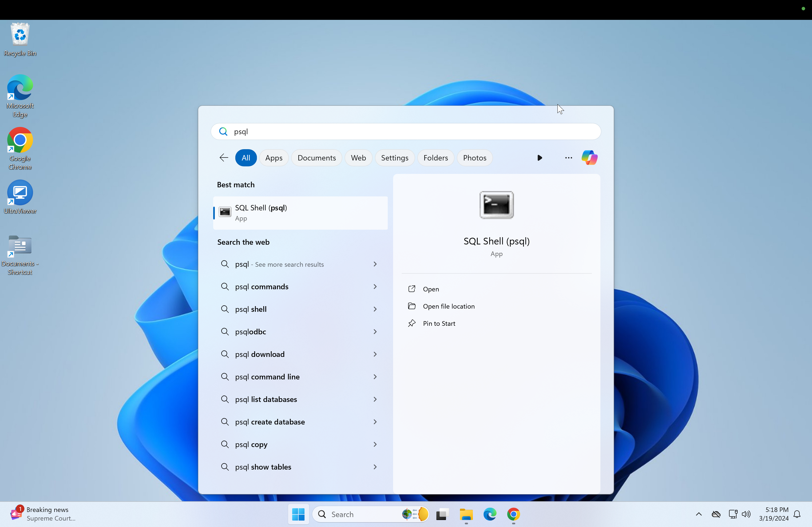Click the scroll filters right arrow
Image resolution: width=812 pixels, height=527 pixels.
tap(539, 158)
